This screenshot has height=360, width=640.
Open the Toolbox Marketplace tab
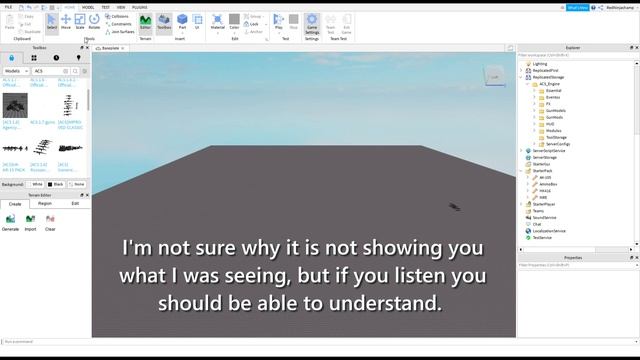click(11, 58)
